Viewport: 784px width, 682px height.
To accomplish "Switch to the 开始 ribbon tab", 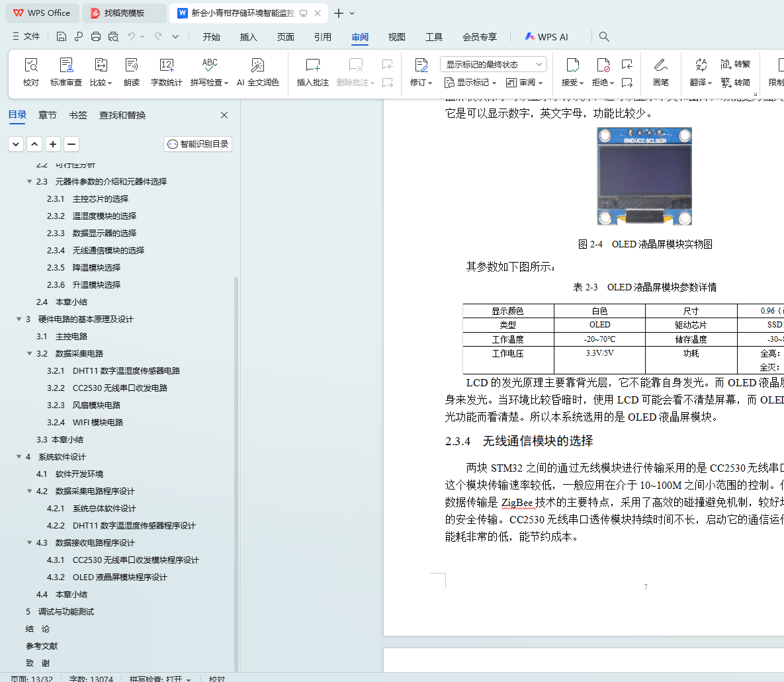I will 212,37.
